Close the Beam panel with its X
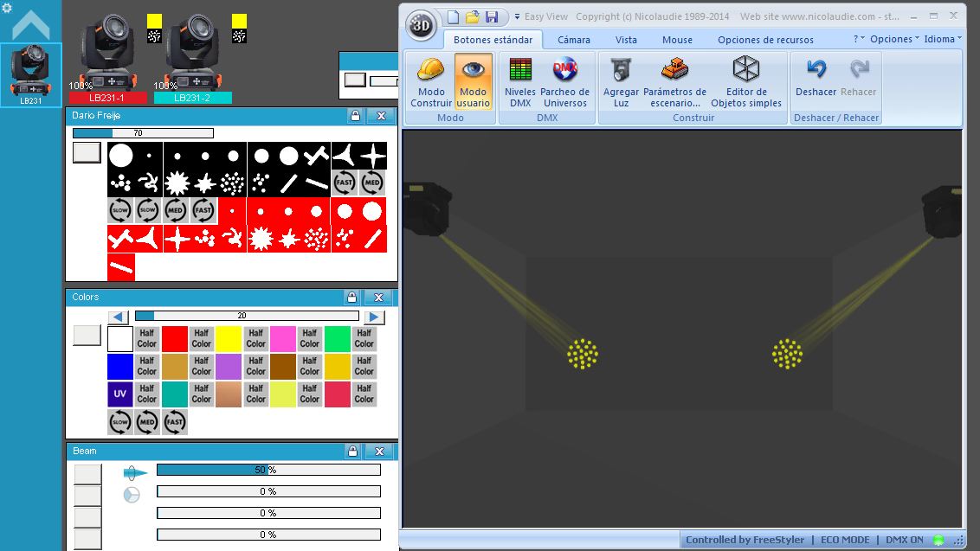 (379, 451)
